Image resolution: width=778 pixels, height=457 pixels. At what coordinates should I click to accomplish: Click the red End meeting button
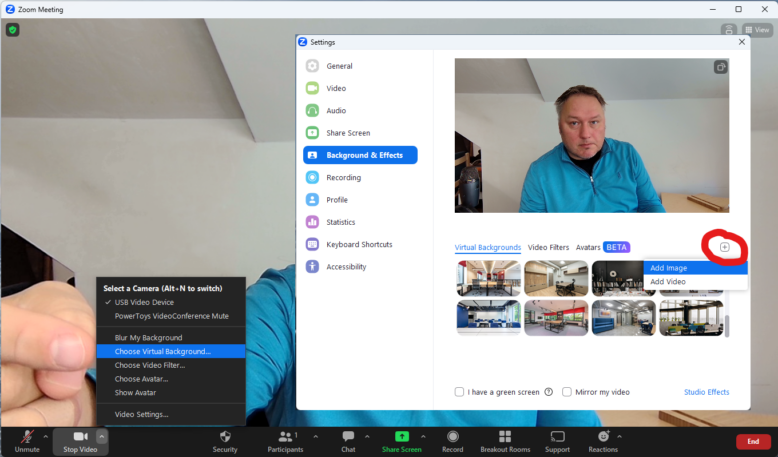click(753, 441)
